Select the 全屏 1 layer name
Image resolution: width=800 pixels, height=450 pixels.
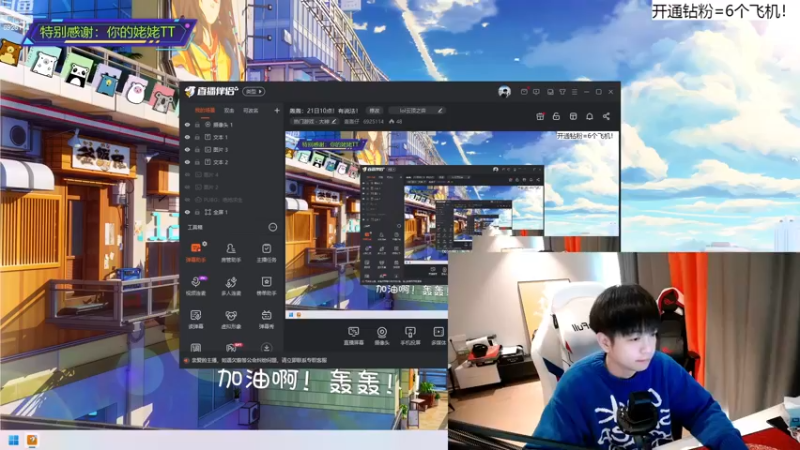click(220, 212)
